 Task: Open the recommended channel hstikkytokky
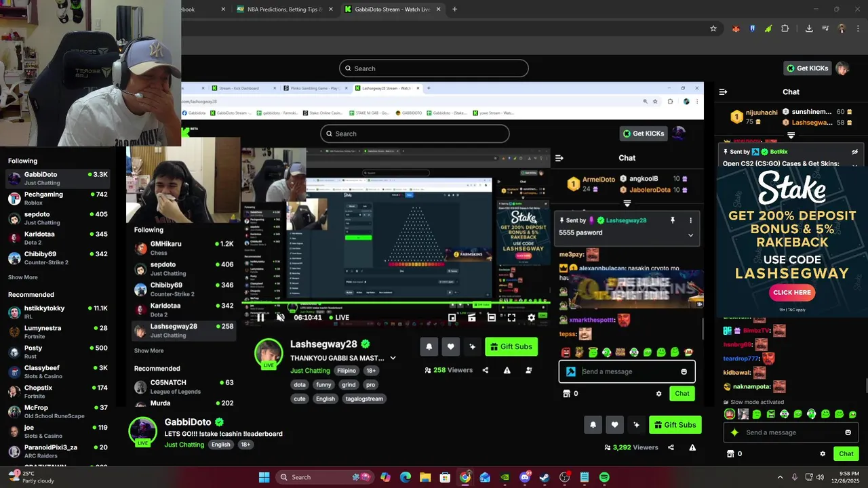(x=58, y=312)
